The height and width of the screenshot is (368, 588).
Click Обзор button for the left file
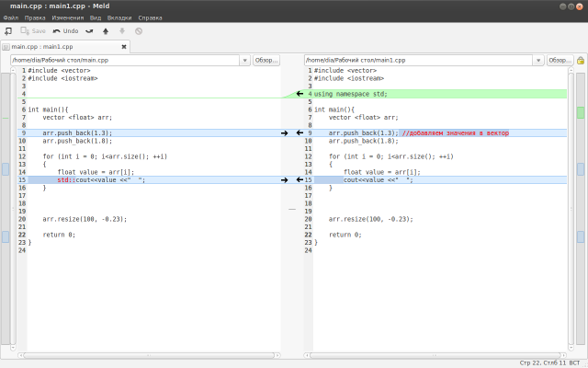click(x=266, y=60)
